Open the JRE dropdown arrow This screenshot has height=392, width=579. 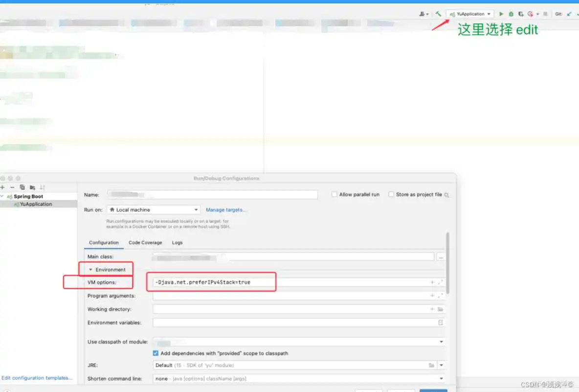click(x=441, y=365)
